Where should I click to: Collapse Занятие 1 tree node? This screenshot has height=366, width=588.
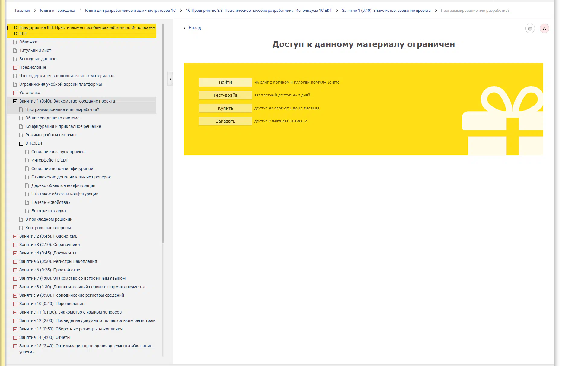[x=15, y=101]
